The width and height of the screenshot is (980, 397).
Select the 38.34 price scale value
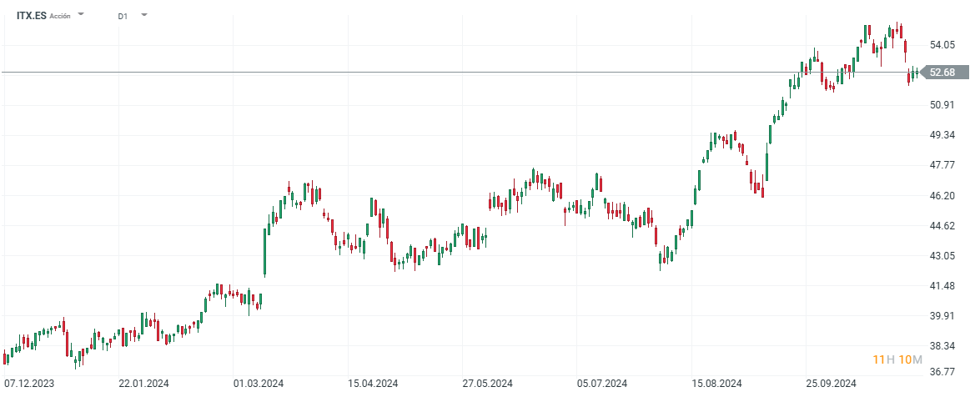coord(942,346)
